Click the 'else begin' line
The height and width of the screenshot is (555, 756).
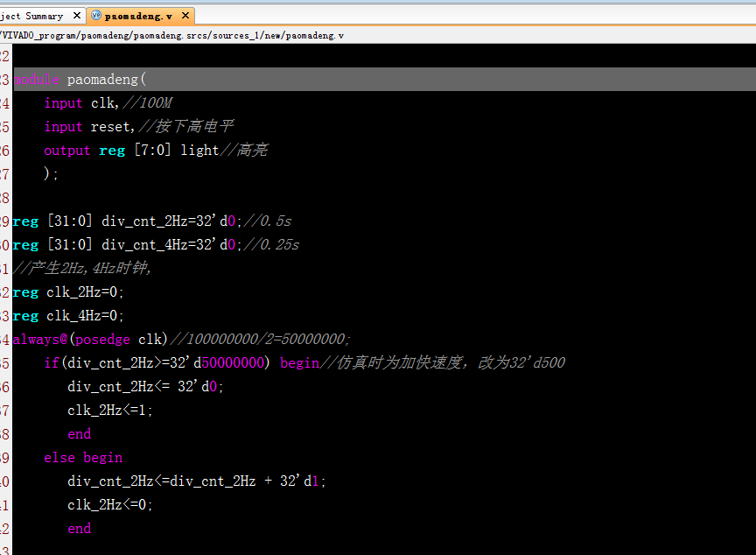(x=83, y=457)
